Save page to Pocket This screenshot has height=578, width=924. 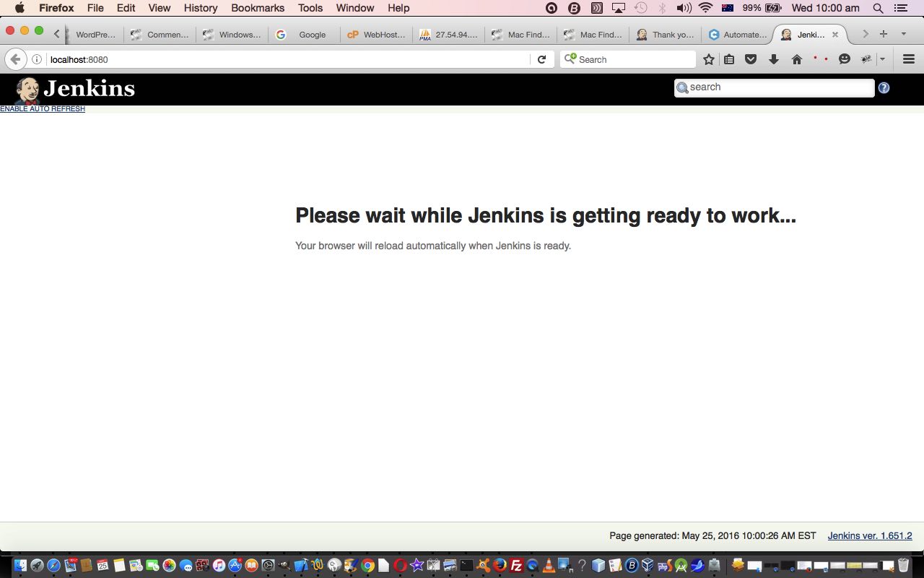[x=751, y=59]
